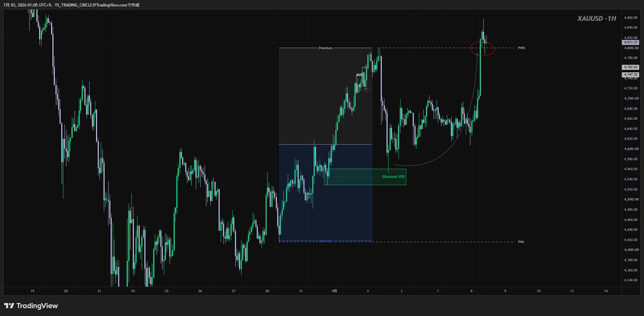Click date 21 on the time axis
644x316 pixels.
click(x=99, y=291)
